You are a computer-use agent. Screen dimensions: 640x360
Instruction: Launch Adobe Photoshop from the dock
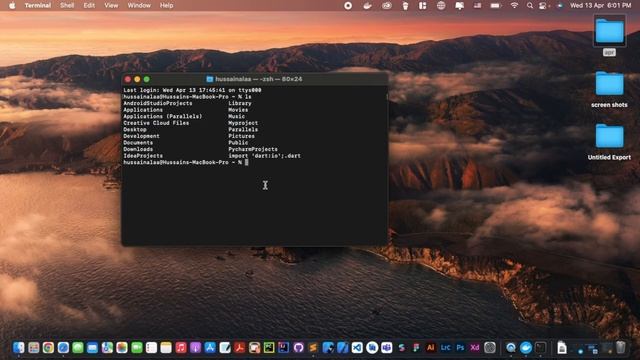point(460,348)
